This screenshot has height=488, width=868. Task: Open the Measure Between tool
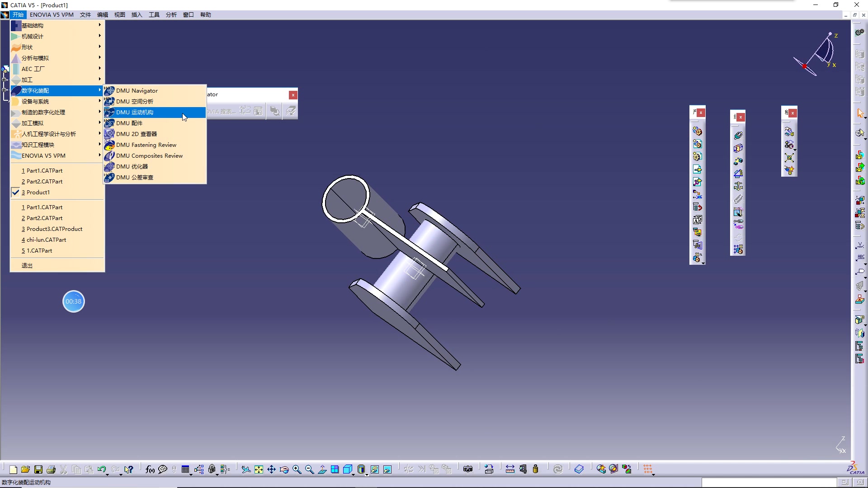pyautogui.click(x=510, y=469)
